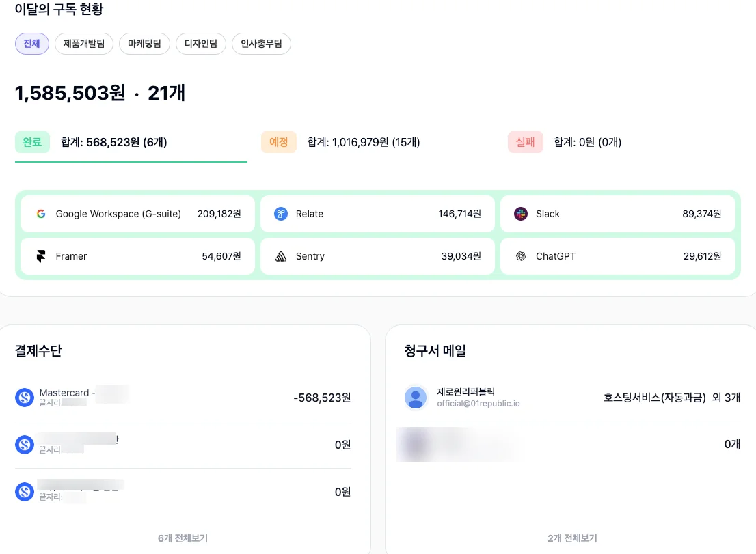Toggle the 디자인팀 team filter
The image size is (756, 554).
pyautogui.click(x=200, y=43)
